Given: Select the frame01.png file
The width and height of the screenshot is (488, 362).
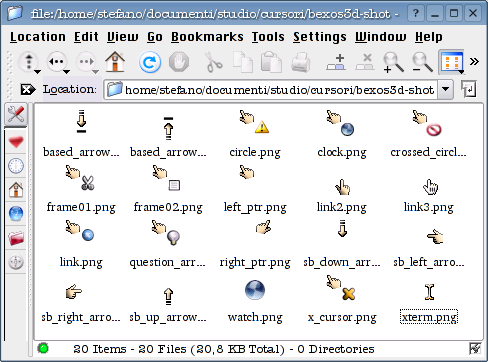Looking at the screenshot, I should (x=81, y=189).
